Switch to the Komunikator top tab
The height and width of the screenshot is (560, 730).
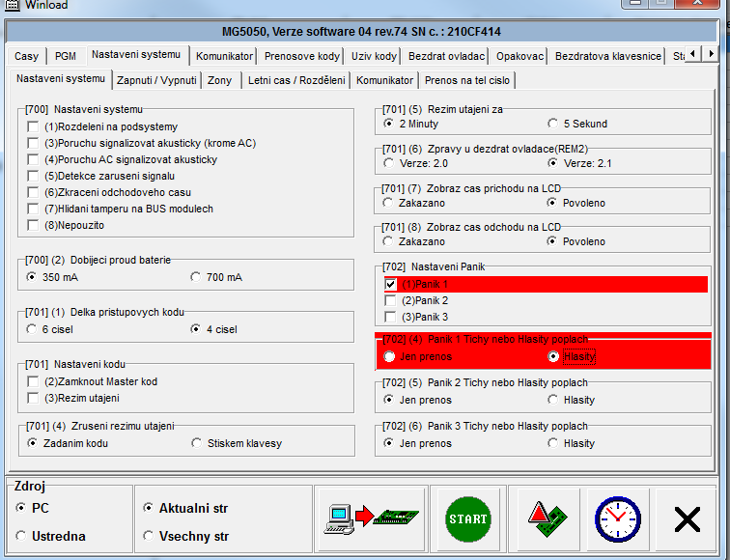(x=224, y=56)
